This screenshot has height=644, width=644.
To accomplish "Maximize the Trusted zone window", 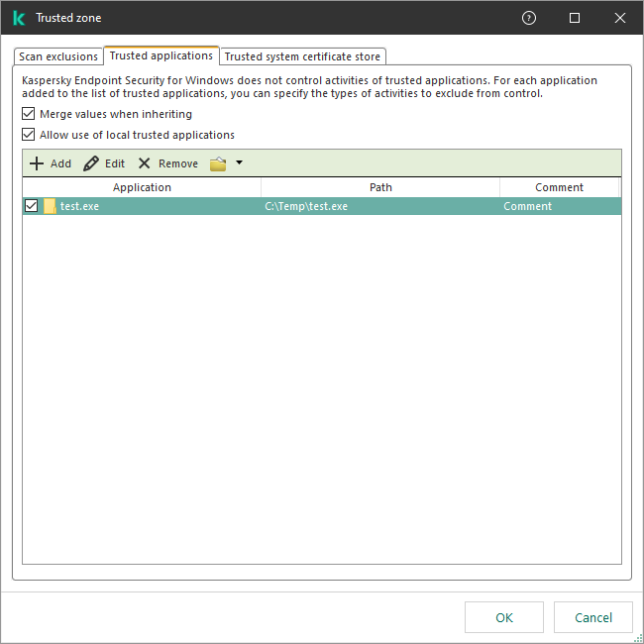I will [575, 18].
